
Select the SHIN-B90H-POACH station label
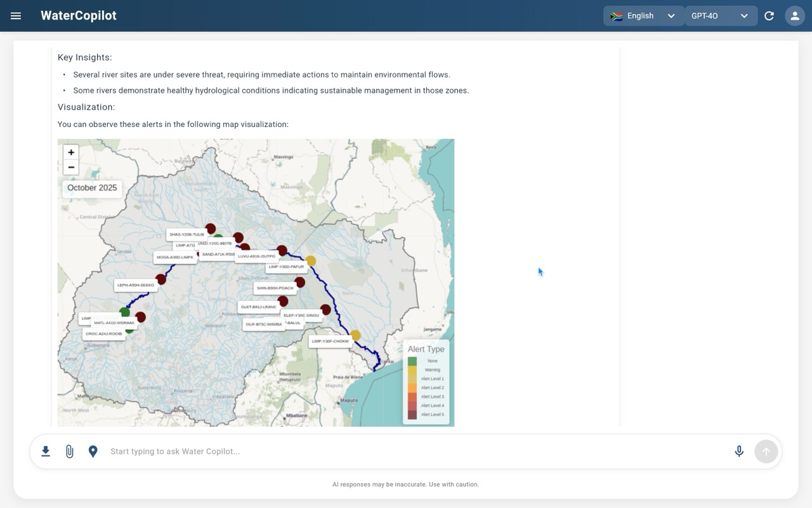(x=275, y=288)
